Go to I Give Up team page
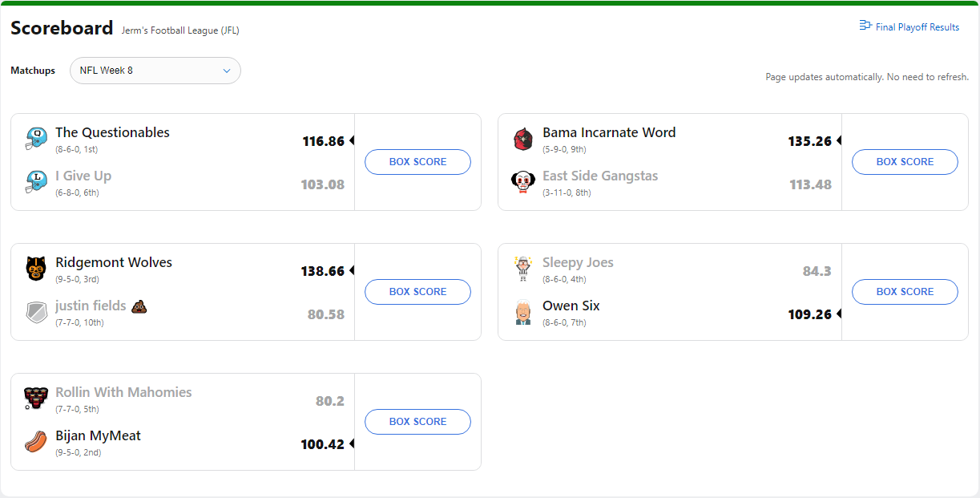The width and height of the screenshot is (980, 498). click(83, 176)
